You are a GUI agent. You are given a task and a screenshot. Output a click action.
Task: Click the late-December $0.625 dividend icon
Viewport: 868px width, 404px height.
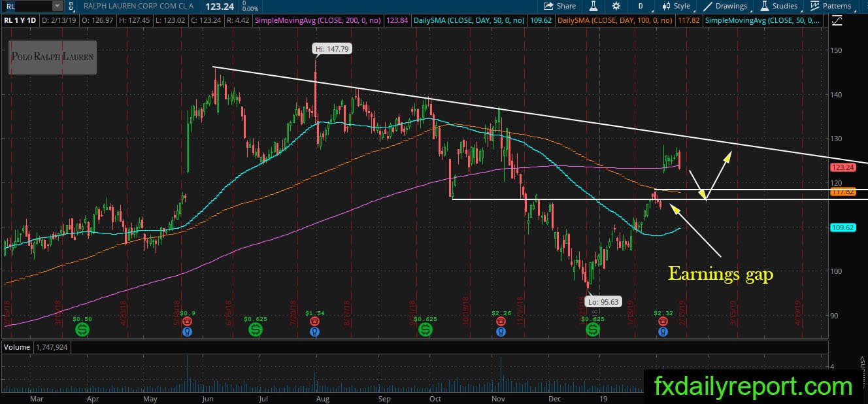coord(592,329)
